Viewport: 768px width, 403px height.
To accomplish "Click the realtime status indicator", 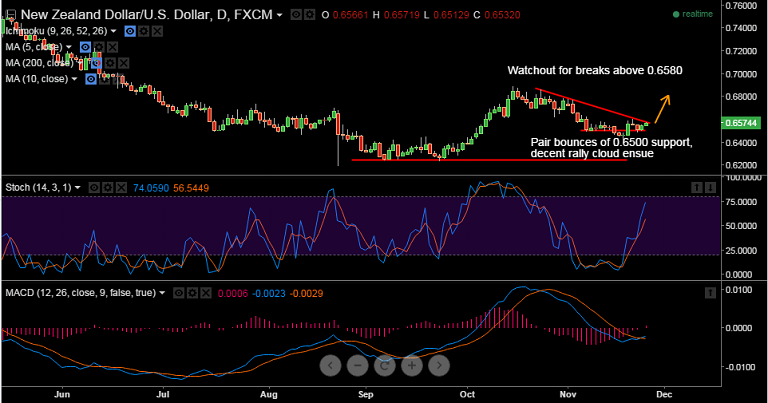I will coord(693,14).
